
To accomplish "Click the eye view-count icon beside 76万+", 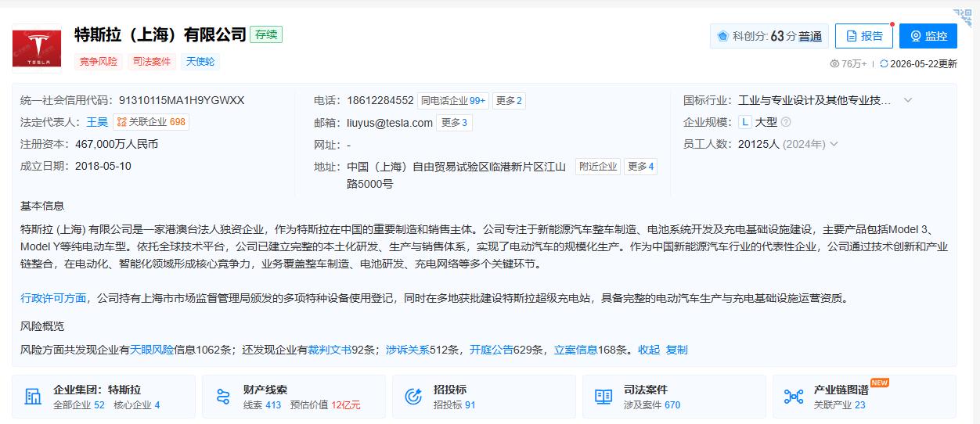I will (834, 64).
